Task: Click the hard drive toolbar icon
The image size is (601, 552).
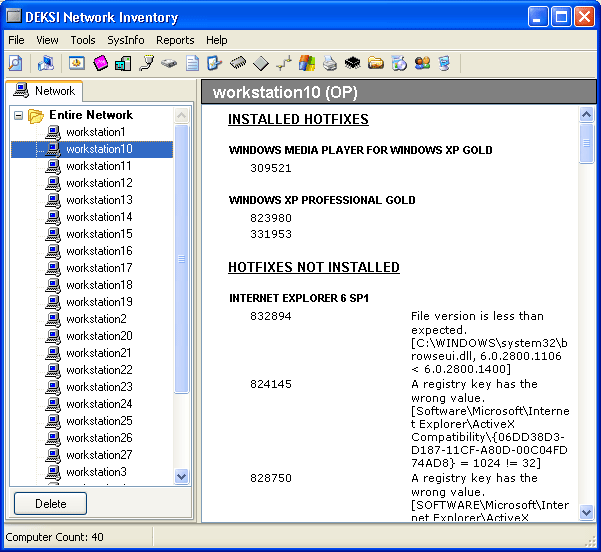Action: (x=169, y=63)
